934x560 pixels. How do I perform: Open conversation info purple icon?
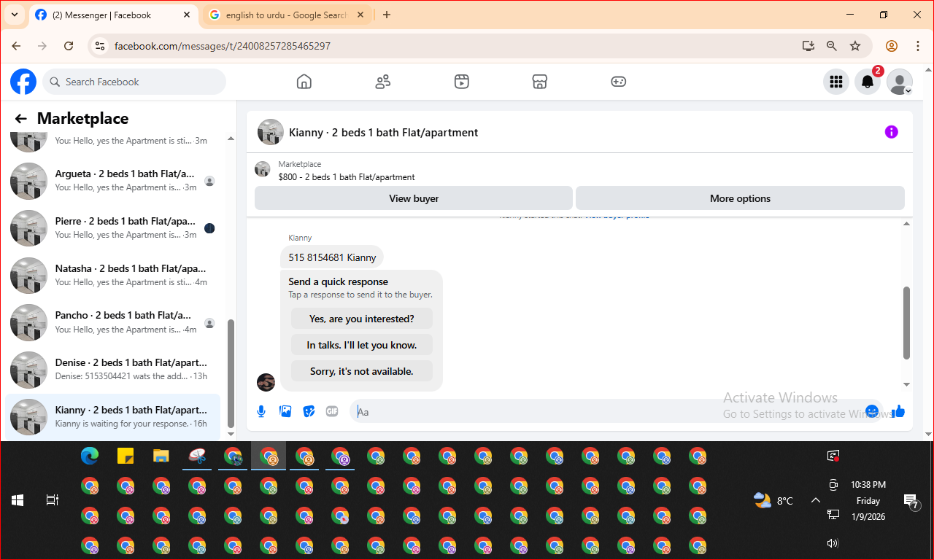click(x=891, y=132)
